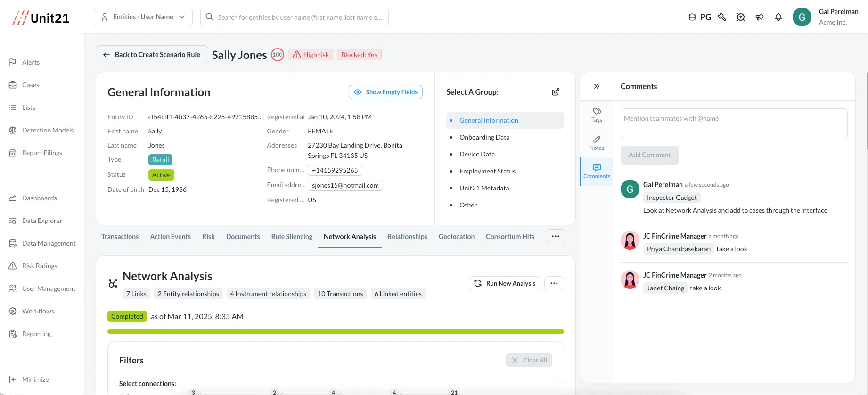Click the Mention teammates comment box
The width and height of the screenshot is (868, 395).
[734, 123]
